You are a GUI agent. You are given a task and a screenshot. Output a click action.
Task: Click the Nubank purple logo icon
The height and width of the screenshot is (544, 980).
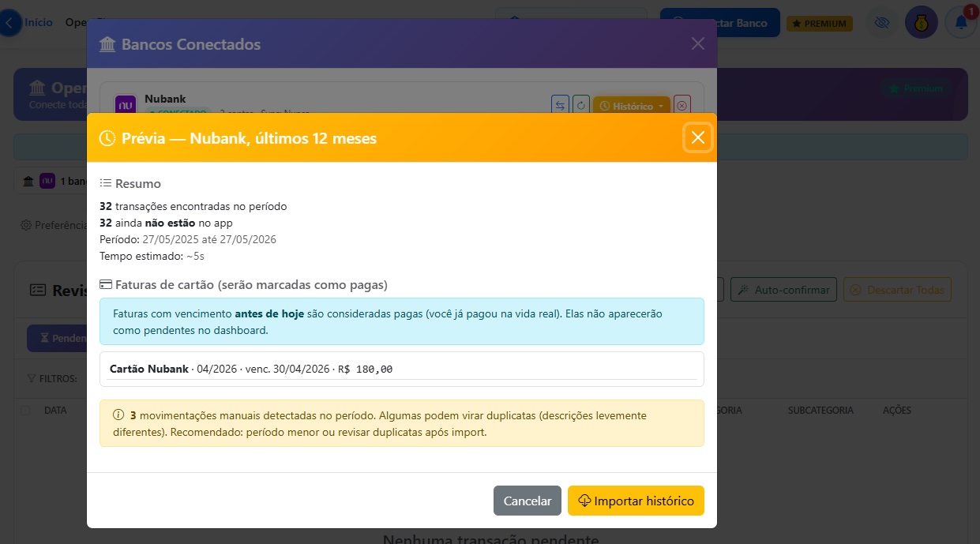point(126,104)
